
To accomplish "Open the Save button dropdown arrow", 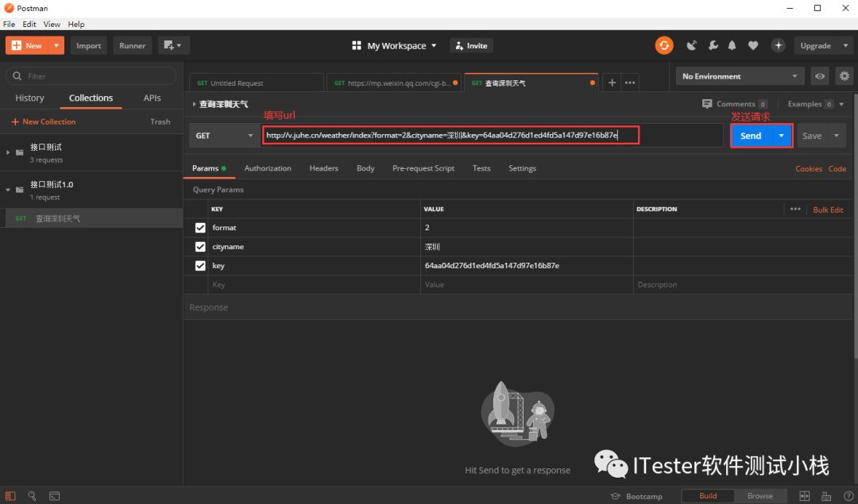I will [836, 136].
